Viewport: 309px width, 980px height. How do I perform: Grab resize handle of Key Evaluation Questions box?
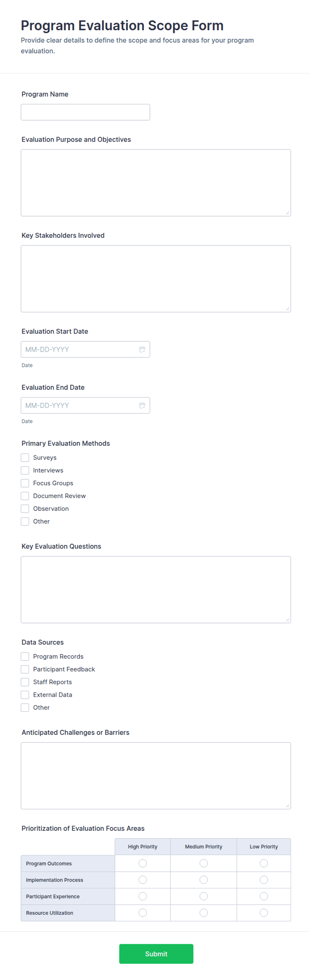287,620
